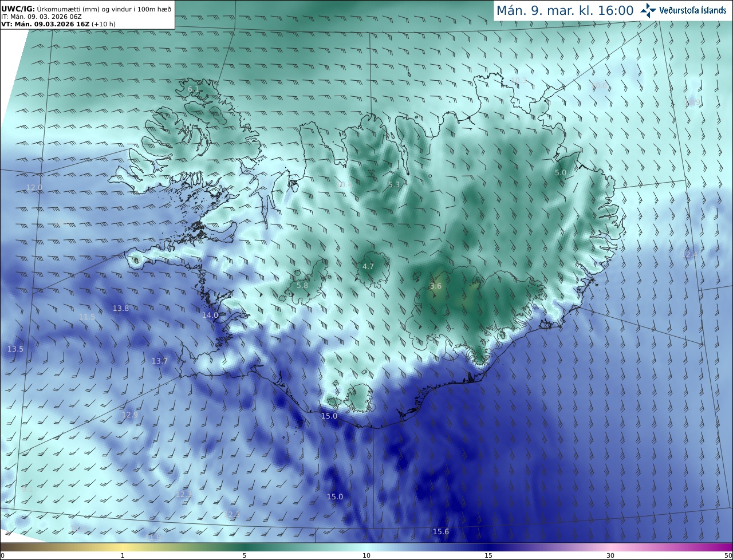The height and width of the screenshot is (560, 733).
Task: Click the 5.0 value in east Iceland
Action: (561, 172)
